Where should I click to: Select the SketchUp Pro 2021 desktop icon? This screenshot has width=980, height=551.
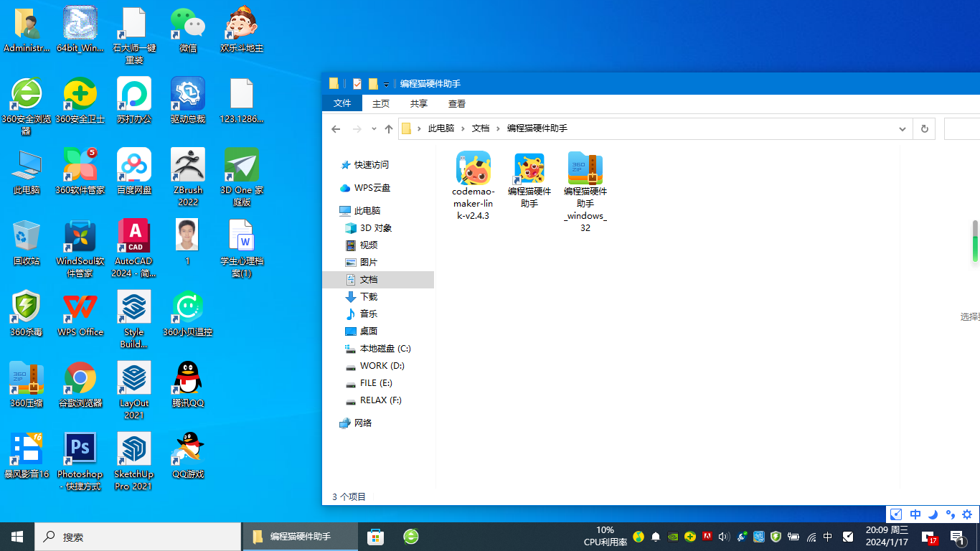tap(134, 461)
